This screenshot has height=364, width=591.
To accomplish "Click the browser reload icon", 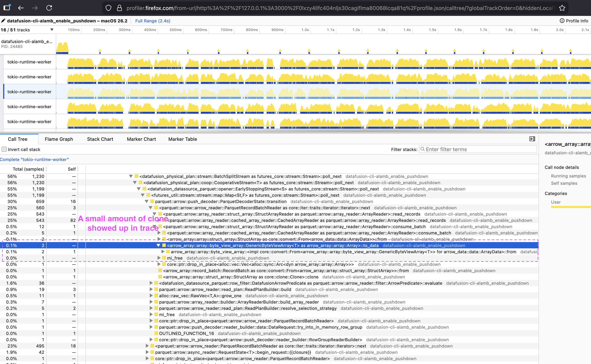I will click(x=49, y=8).
